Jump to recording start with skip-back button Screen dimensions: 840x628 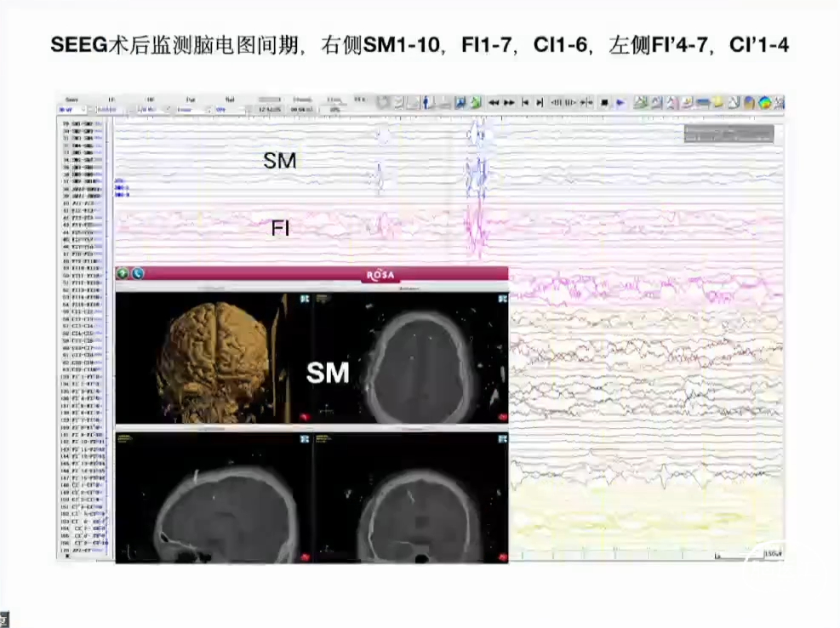525,102
